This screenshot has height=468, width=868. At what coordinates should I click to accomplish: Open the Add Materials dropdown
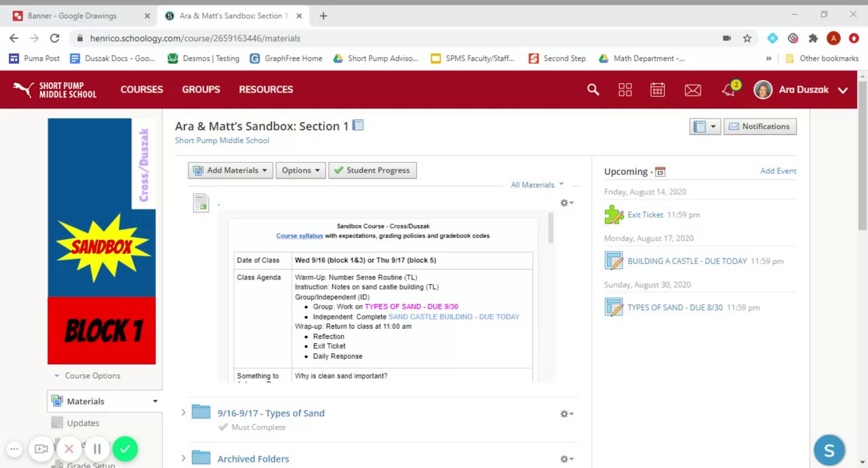click(231, 170)
